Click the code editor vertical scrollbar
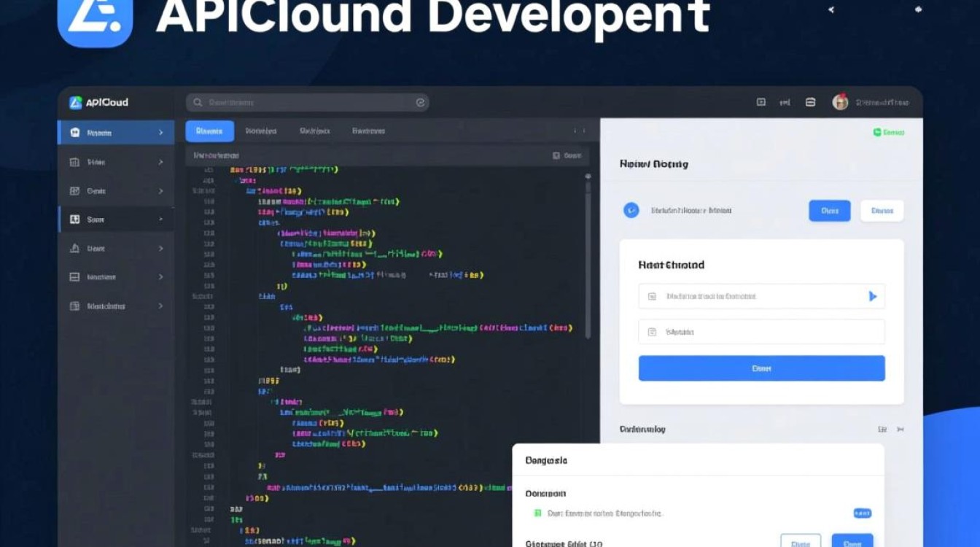The height and width of the screenshot is (547, 980). click(x=588, y=255)
